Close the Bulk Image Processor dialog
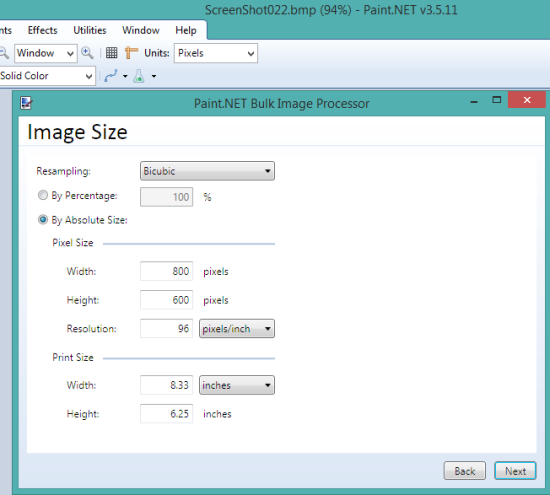 527,100
